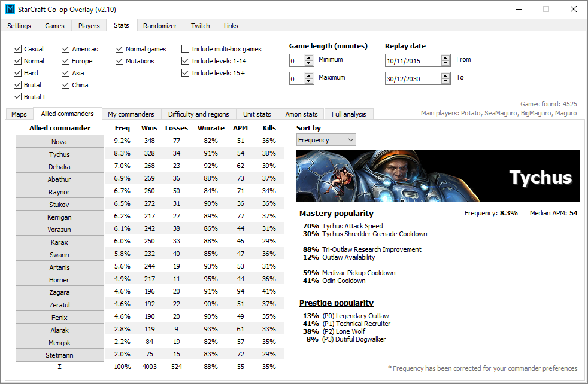The image size is (588, 384).
Task: Select the Zagara commander button
Action: coord(60,292)
